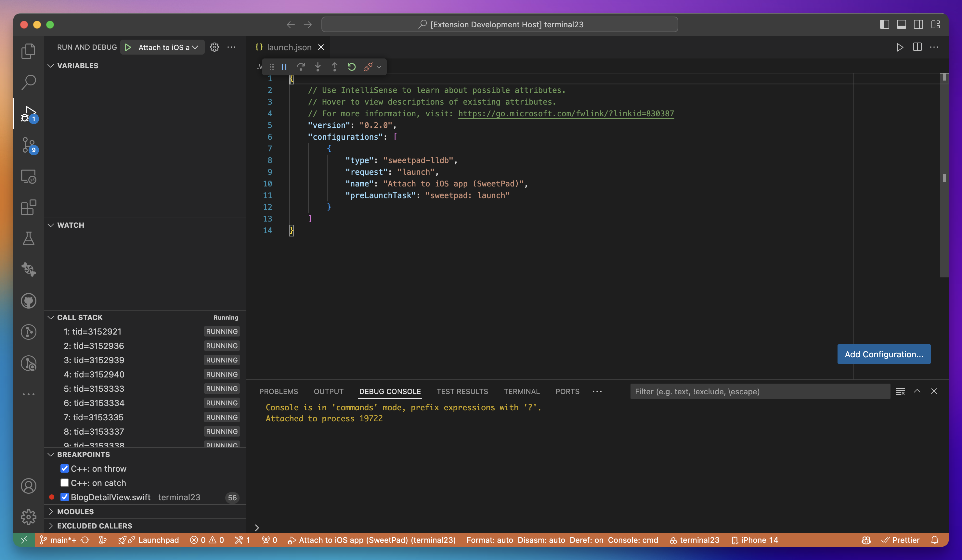The width and height of the screenshot is (962, 560).
Task: Open the Extensions view
Action: pos(28,208)
